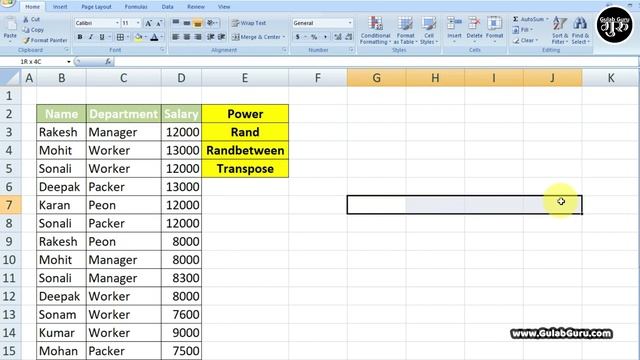Screen dimensions: 640x360
Task: Open the font name dropdown
Action: coord(117,23)
